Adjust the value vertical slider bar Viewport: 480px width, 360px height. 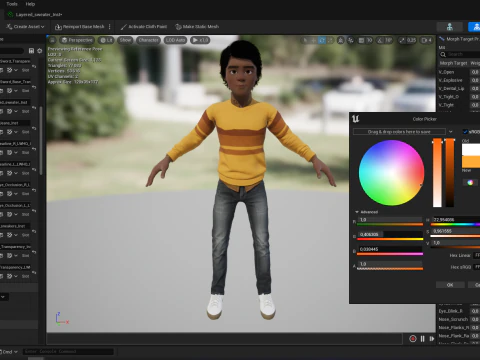(450, 173)
